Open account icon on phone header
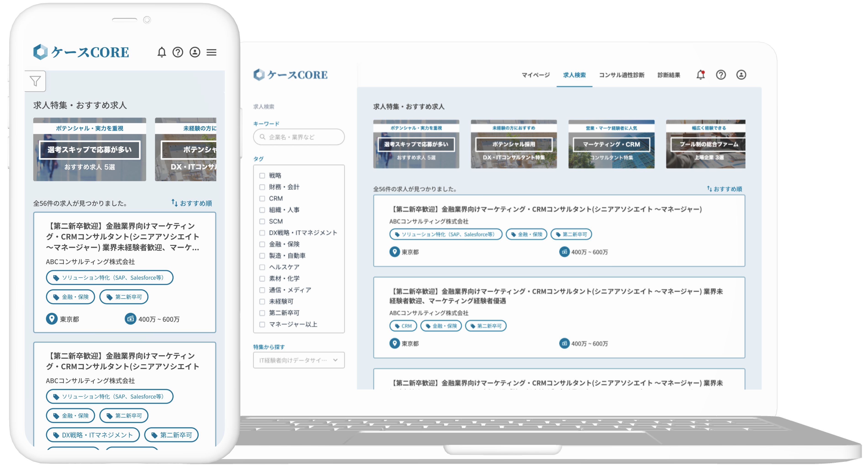This screenshot has width=868, height=465. point(195,52)
